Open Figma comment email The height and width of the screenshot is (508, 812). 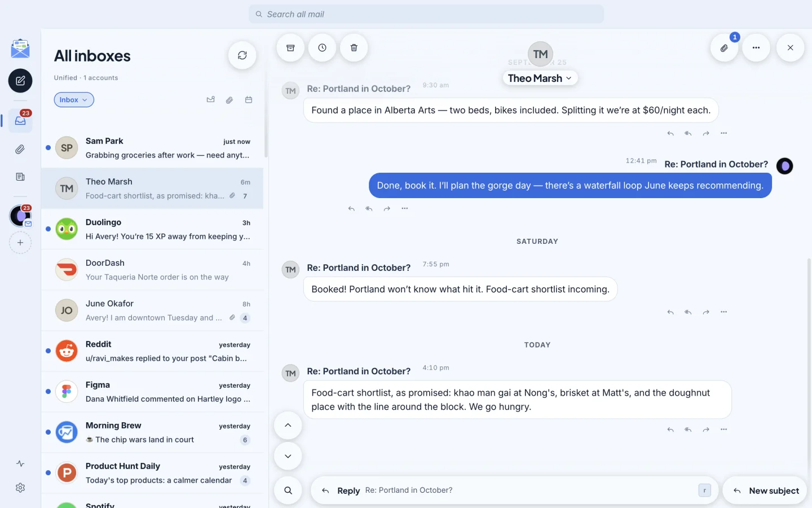152,392
